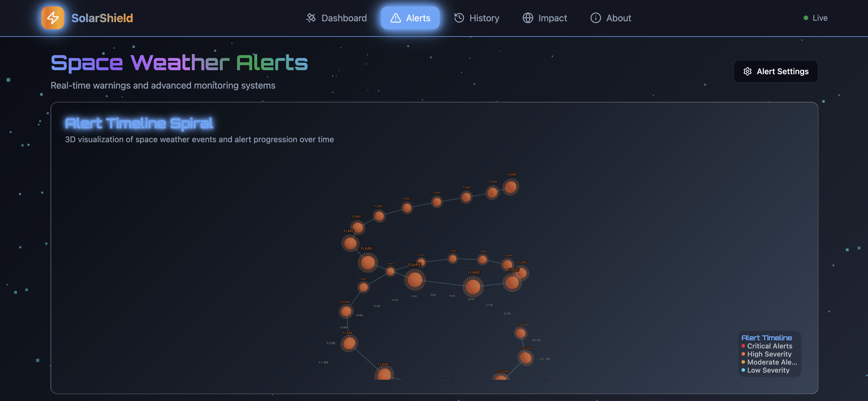Click the SolarShield brand name link
This screenshot has height=401, width=868.
tap(102, 18)
